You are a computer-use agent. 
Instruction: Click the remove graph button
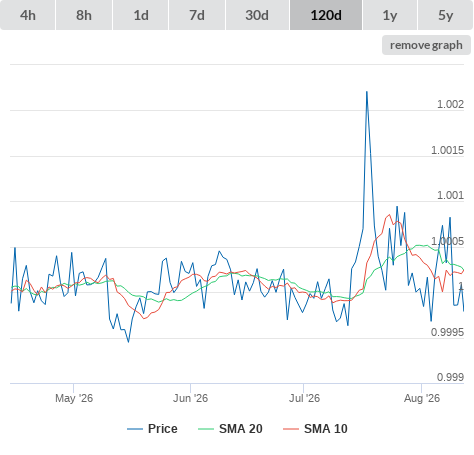pyautogui.click(x=426, y=45)
